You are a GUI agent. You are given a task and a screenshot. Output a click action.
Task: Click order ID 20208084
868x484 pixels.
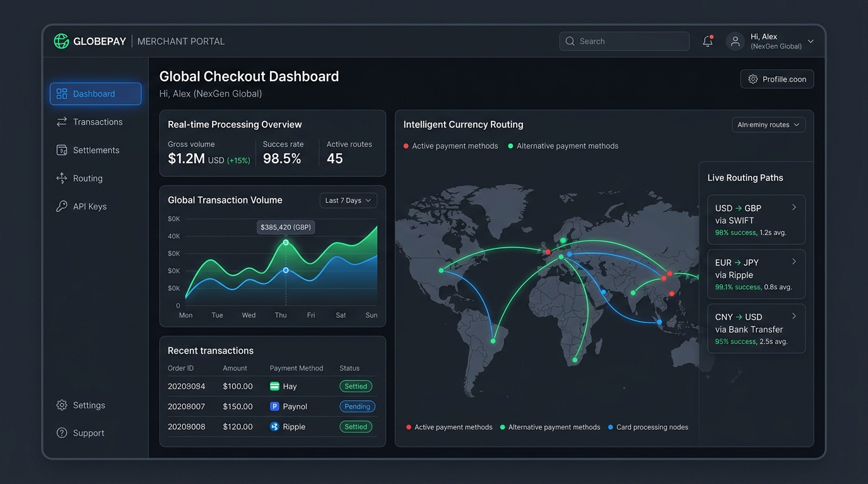click(187, 386)
